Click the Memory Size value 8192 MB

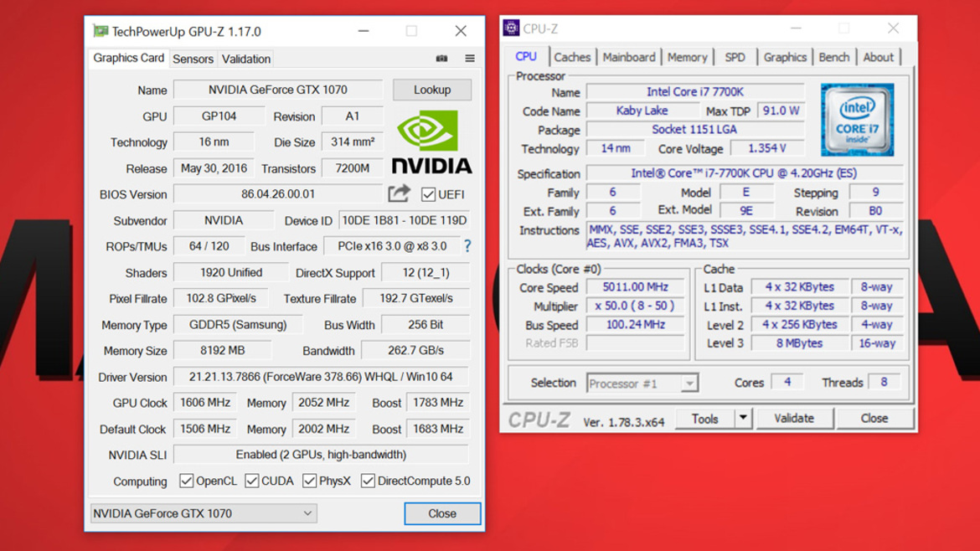coord(222,351)
